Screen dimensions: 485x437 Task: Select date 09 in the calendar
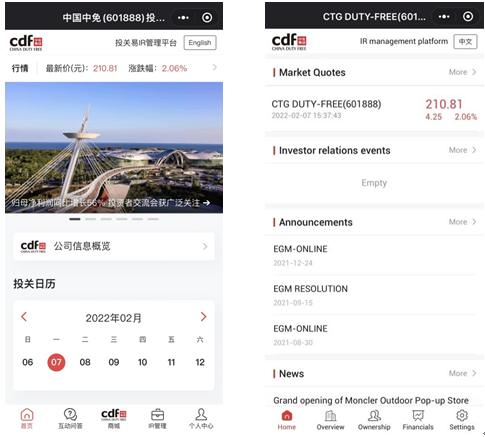click(114, 362)
